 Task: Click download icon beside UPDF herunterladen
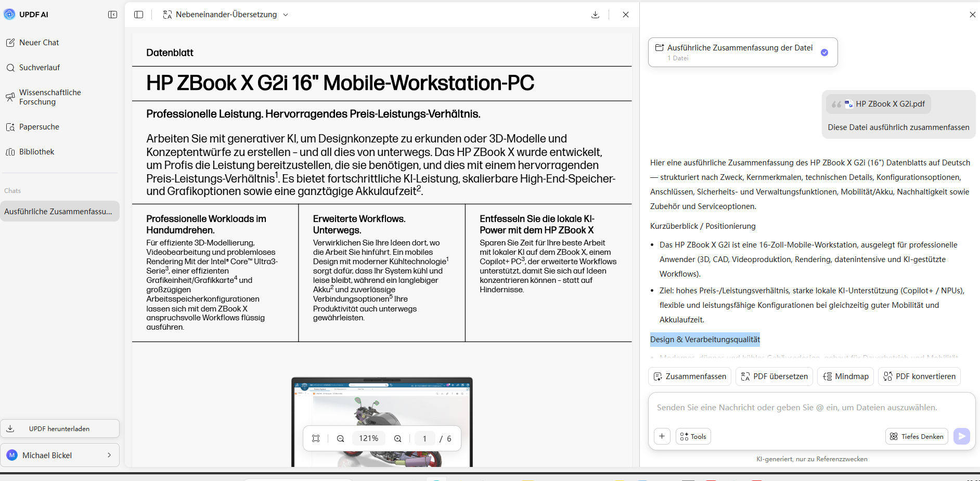(10, 428)
